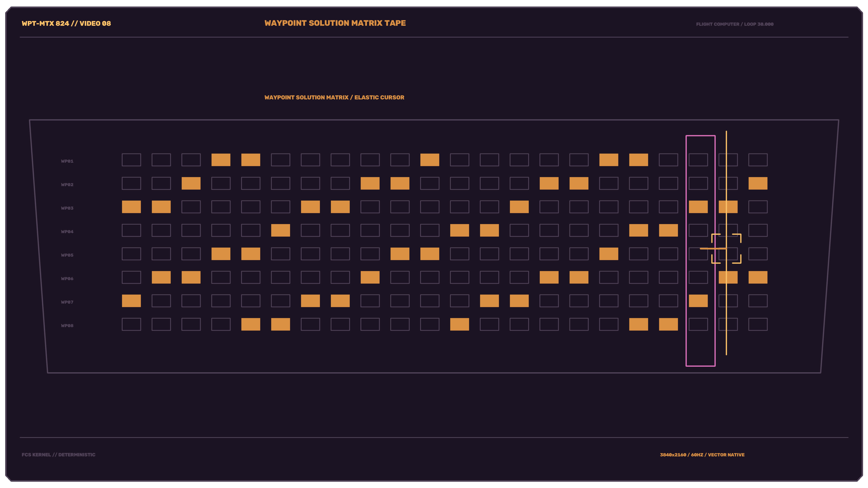The width and height of the screenshot is (868, 488).
Task: Click the corner-bracket elastic cursor reticle
Action: [726, 249]
